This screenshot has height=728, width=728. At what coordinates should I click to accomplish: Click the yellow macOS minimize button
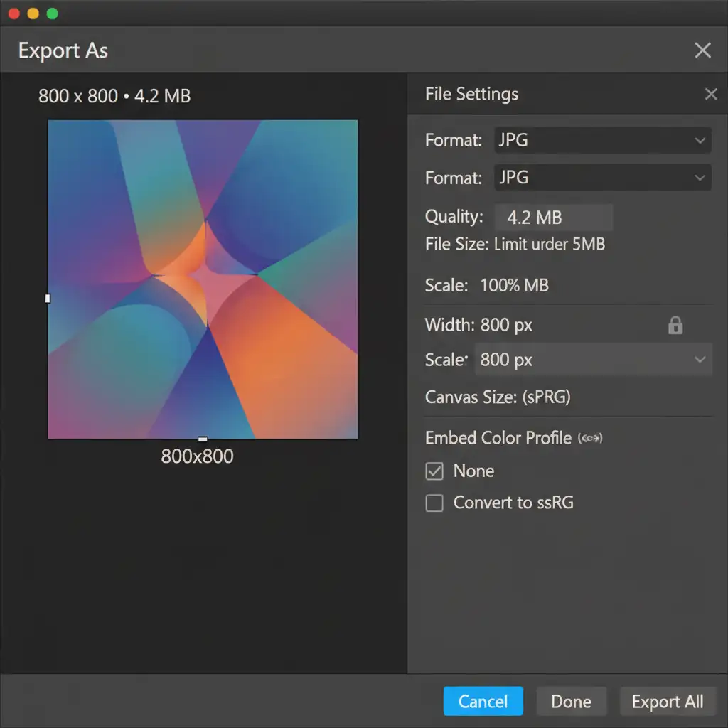[x=33, y=14]
